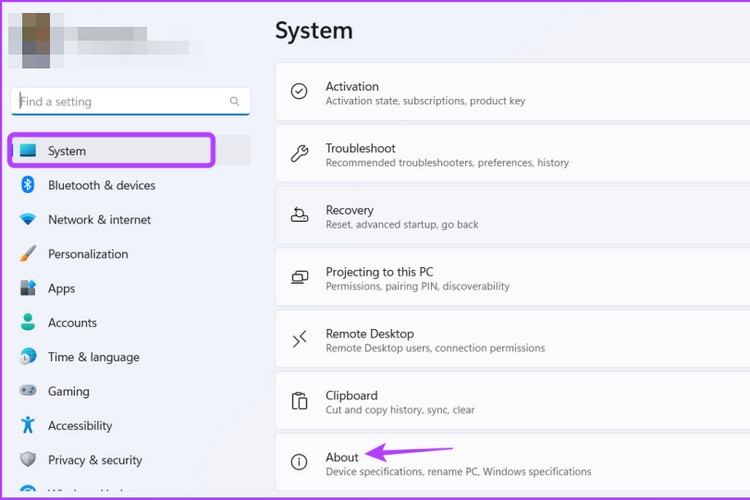
Task: Click 'Permissions, pairing PIN, discoverability' text
Action: coord(418,286)
